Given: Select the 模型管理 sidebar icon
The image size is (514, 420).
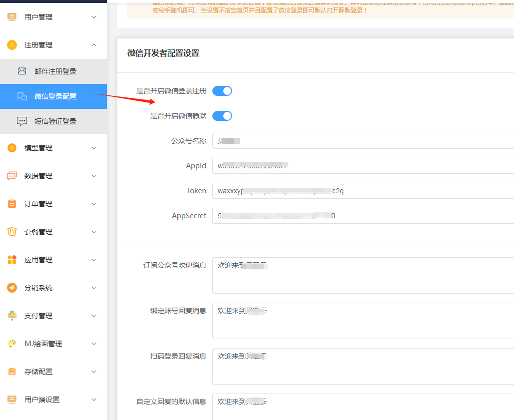Looking at the screenshot, I should pos(11,147).
